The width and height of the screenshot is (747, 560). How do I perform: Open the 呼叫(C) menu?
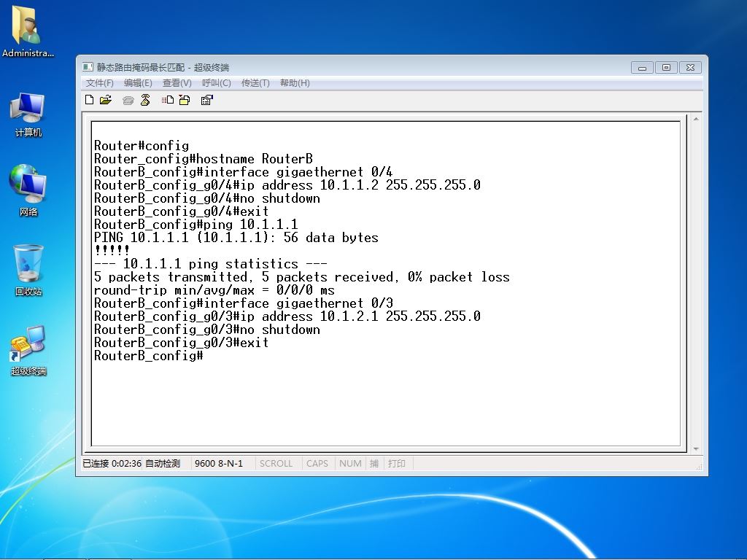[x=216, y=83]
